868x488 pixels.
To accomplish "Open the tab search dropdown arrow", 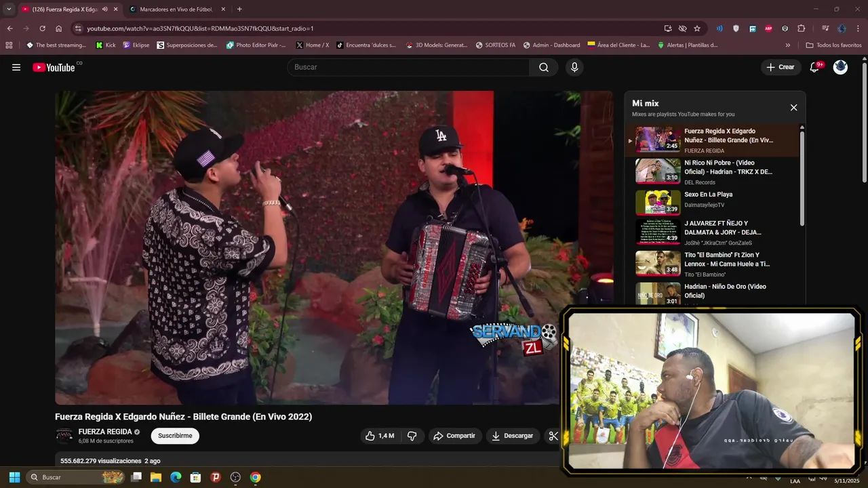I will tap(9, 9).
